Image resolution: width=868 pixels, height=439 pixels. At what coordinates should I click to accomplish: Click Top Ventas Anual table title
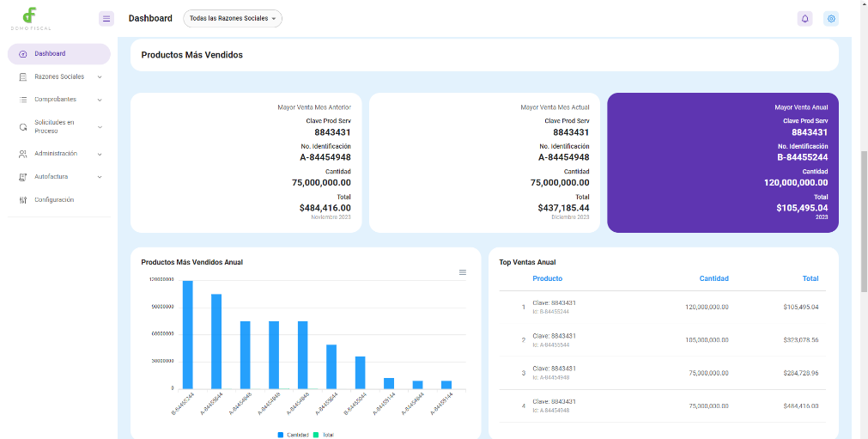coord(527,262)
